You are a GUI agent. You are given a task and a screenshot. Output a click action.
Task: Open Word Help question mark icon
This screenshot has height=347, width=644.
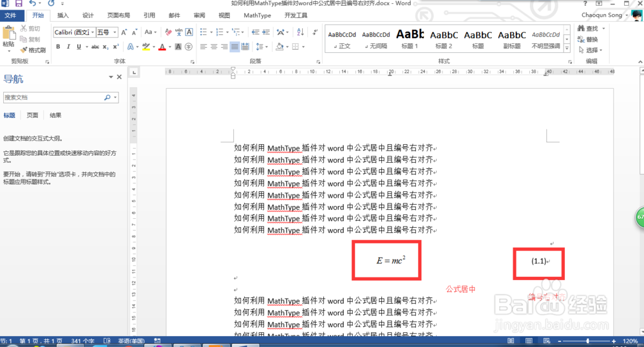[585, 3]
